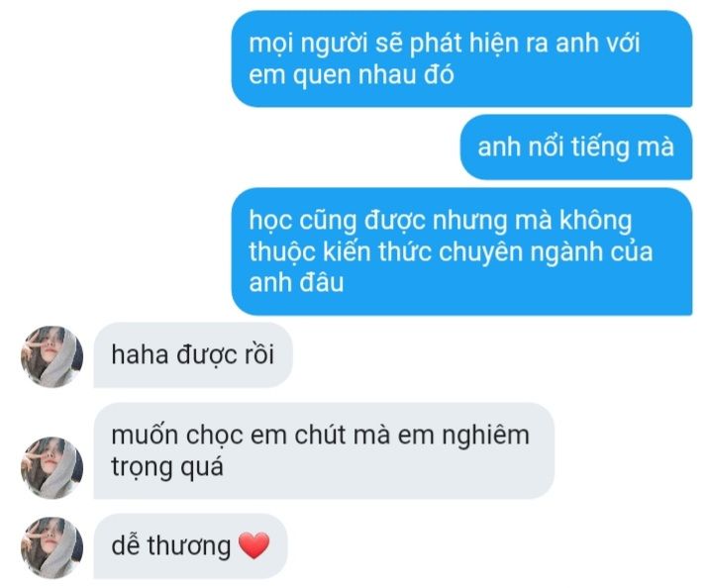This screenshot has height=588, width=709.
Task: Click the 'trọng quá' text line
Action: click(167, 467)
